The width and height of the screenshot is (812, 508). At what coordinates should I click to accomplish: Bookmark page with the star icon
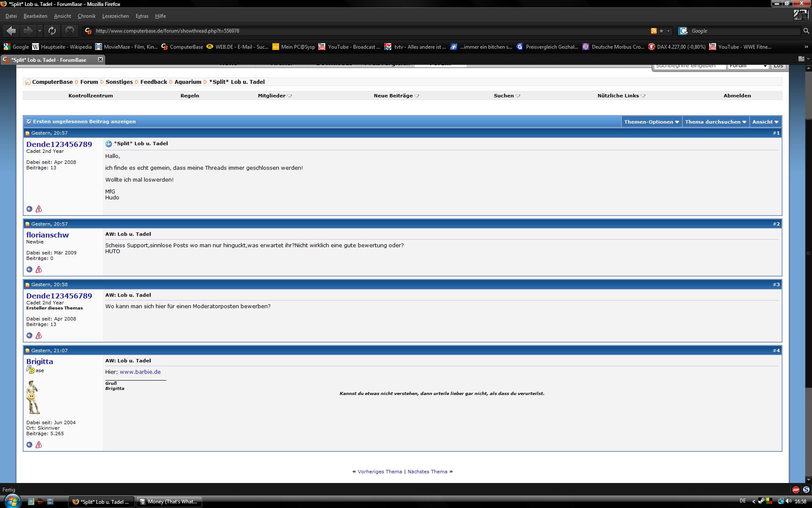661,31
